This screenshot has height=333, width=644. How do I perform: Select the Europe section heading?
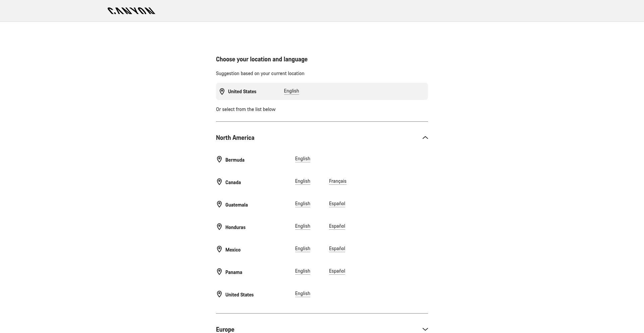(225, 330)
